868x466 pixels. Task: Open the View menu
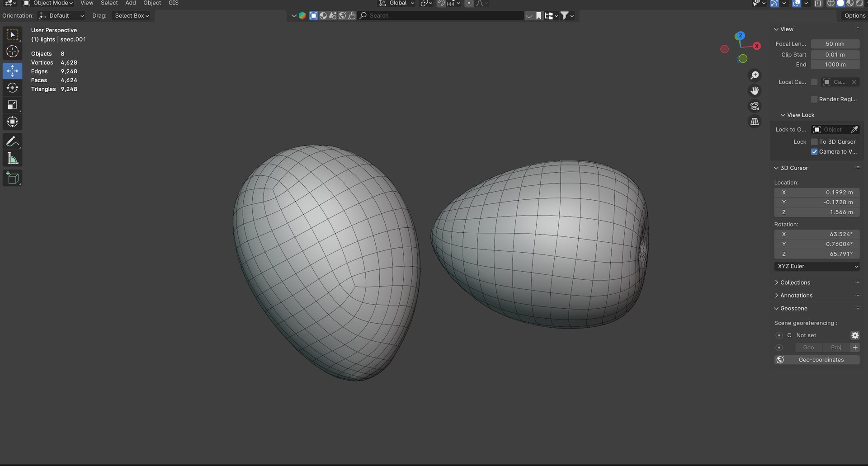click(87, 3)
